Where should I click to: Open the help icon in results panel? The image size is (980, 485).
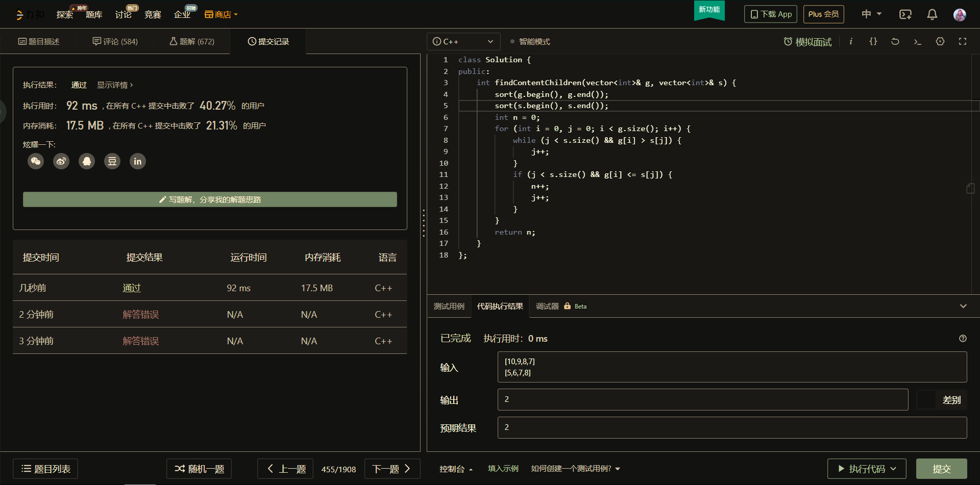pos(963,339)
